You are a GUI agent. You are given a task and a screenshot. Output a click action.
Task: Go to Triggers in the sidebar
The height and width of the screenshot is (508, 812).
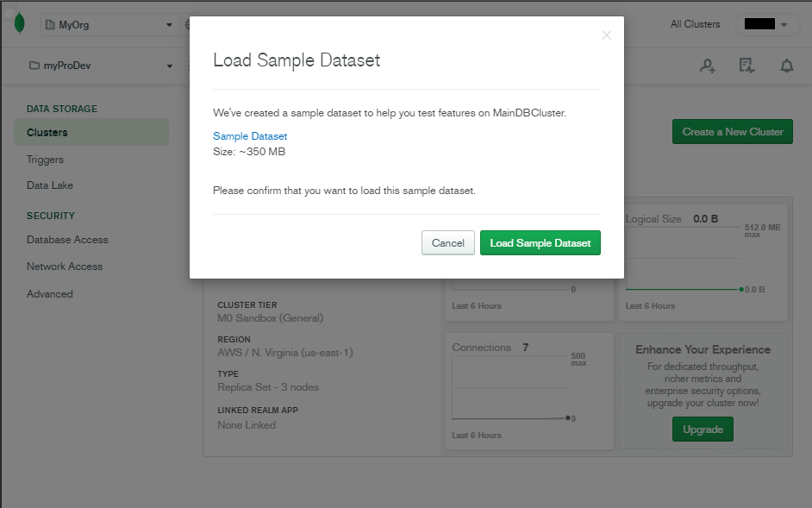45,160
